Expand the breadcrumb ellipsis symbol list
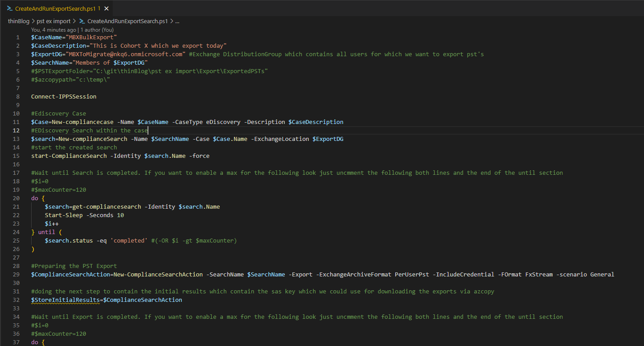Viewport: 644px width, 346px height. click(177, 21)
